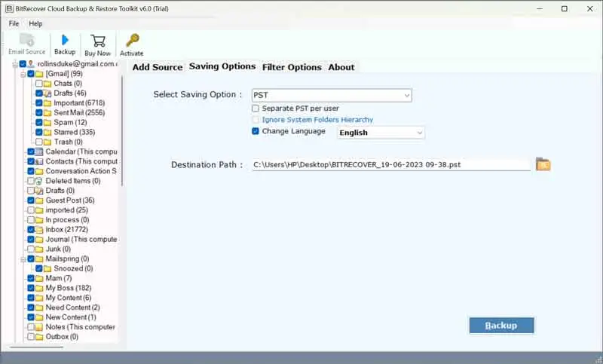This screenshot has height=364, width=603.
Task: Click the Backup play icon in toolbar
Action: 65,40
